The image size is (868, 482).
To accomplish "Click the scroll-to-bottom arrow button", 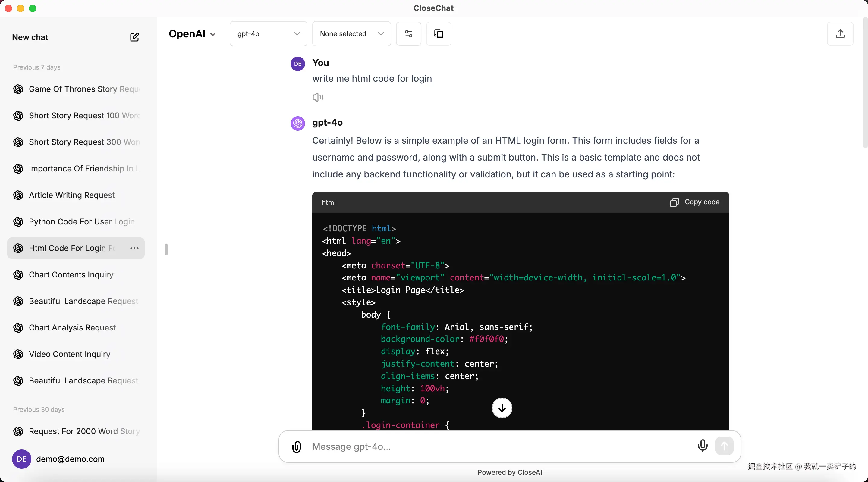I will pos(502,408).
